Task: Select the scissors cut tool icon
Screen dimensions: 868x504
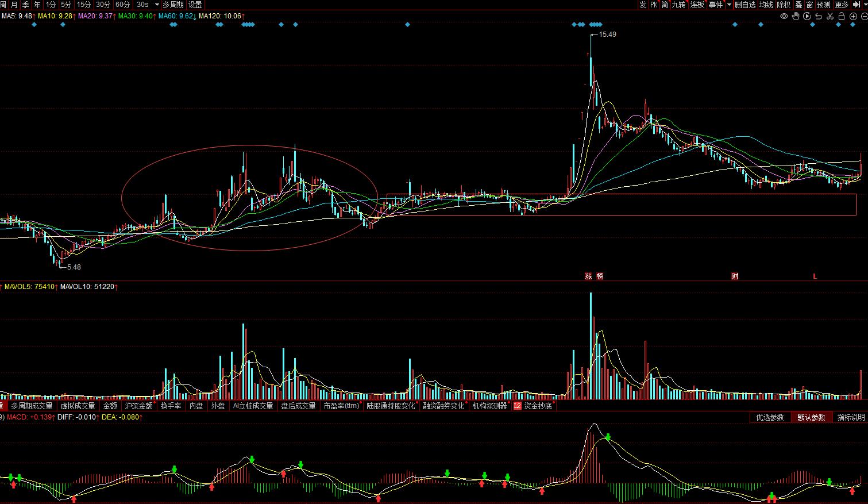Action: [x=830, y=16]
